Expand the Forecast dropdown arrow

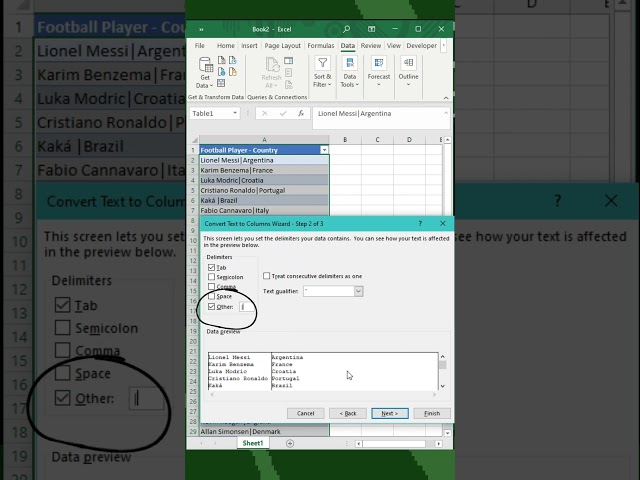(x=378, y=84)
